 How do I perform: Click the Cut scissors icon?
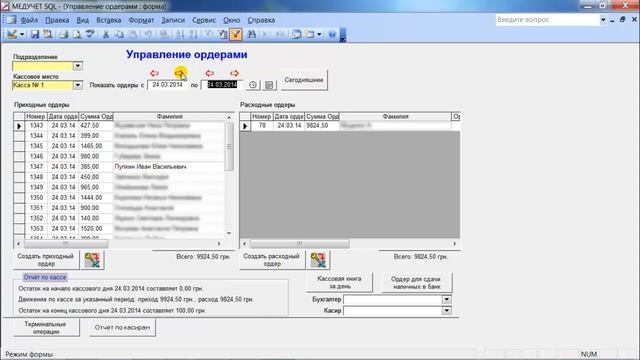pos(106,35)
